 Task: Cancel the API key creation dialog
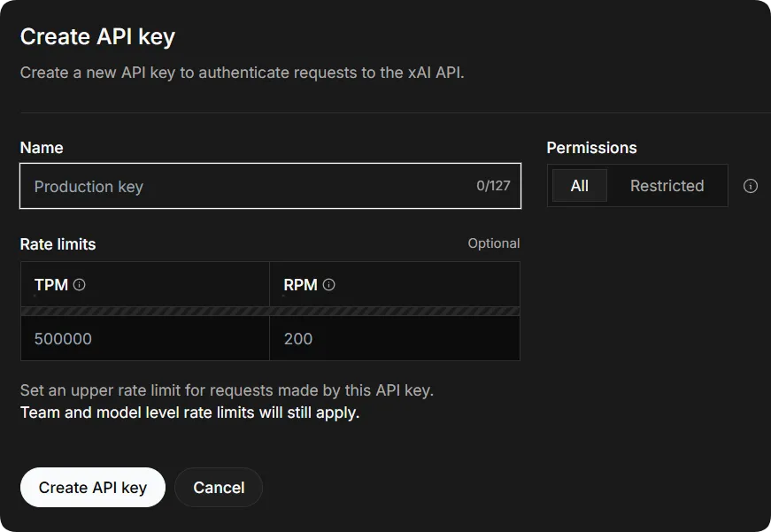(219, 488)
